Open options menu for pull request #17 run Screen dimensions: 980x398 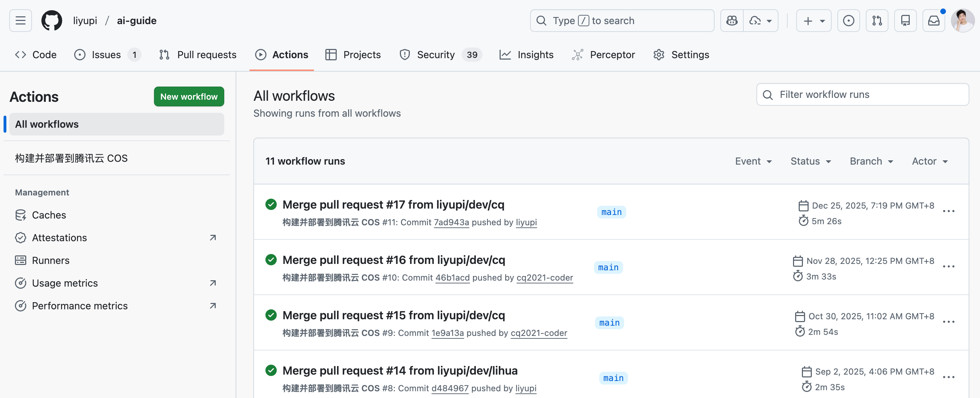pos(948,211)
